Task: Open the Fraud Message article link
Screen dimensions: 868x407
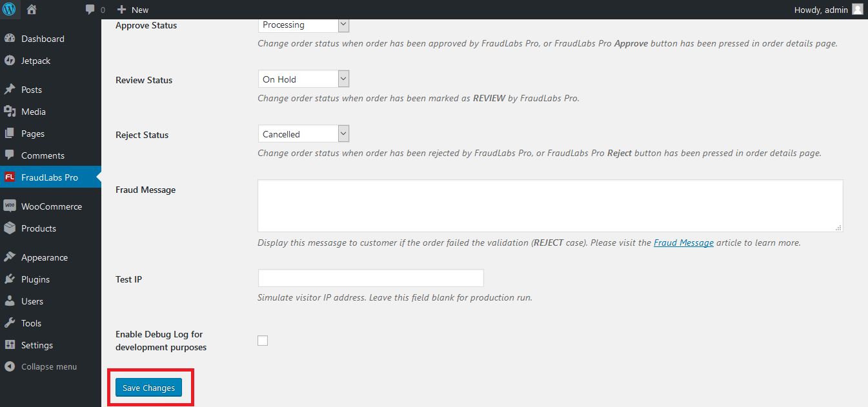Action: coord(683,243)
